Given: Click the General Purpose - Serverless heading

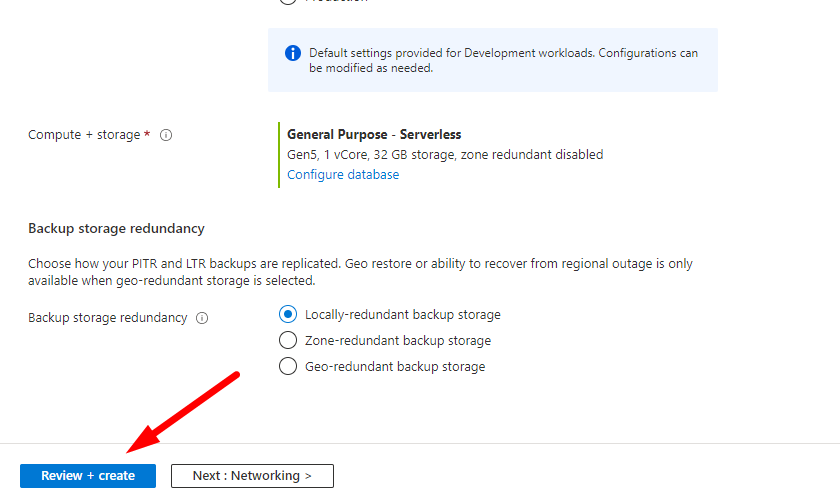Looking at the screenshot, I should tap(374, 134).
